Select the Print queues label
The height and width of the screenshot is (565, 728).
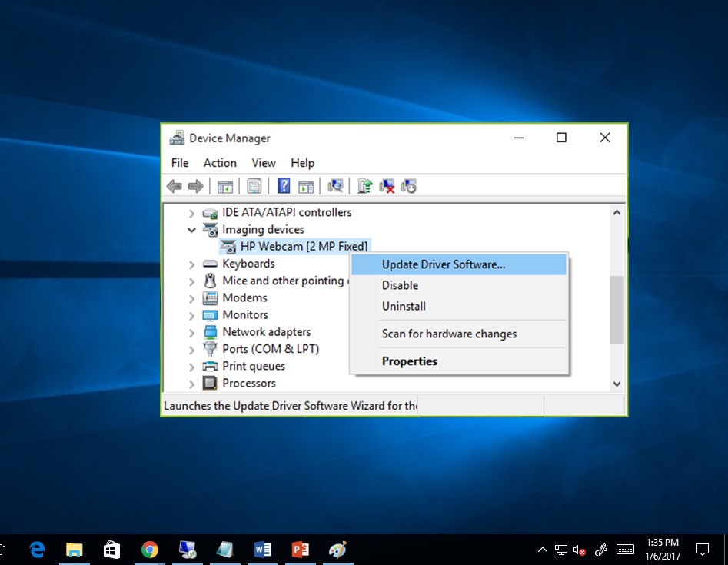254,367
